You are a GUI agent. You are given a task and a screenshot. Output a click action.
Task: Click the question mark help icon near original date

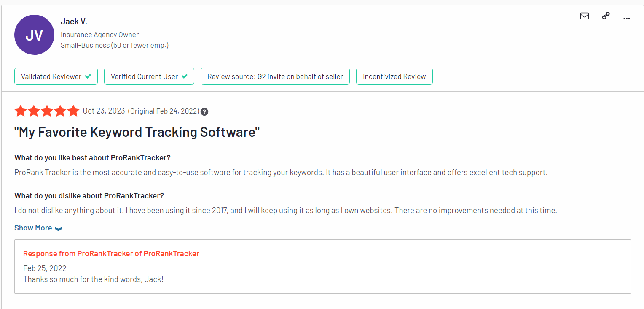(204, 112)
